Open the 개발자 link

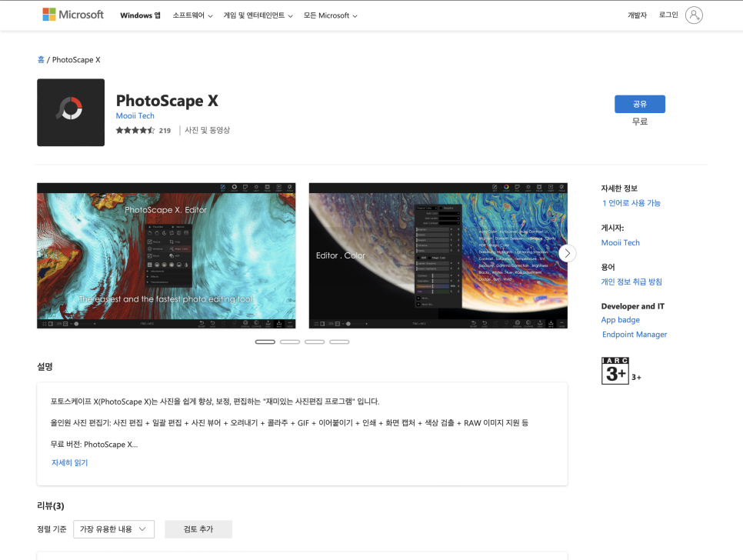coord(637,15)
